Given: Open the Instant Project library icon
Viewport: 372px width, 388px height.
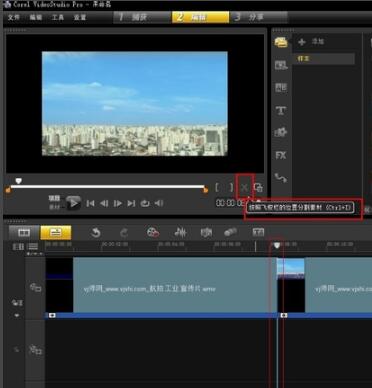Looking at the screenshot, I should coord(281,65).
